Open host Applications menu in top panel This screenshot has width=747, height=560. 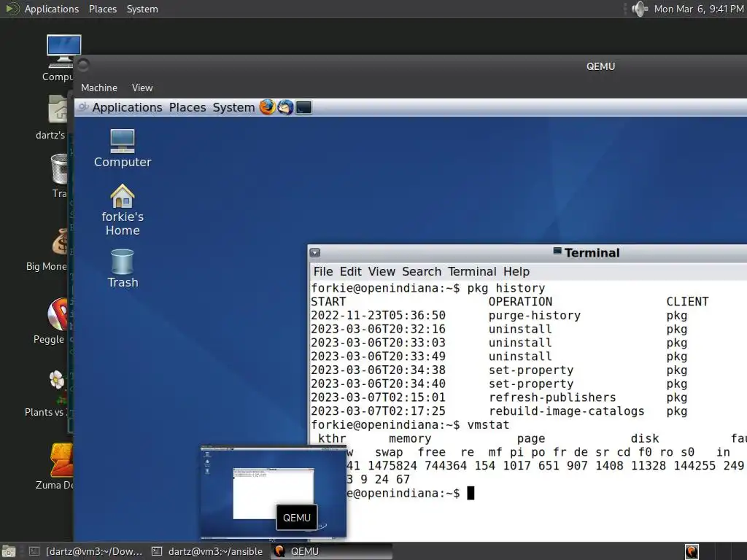(52, 9)
